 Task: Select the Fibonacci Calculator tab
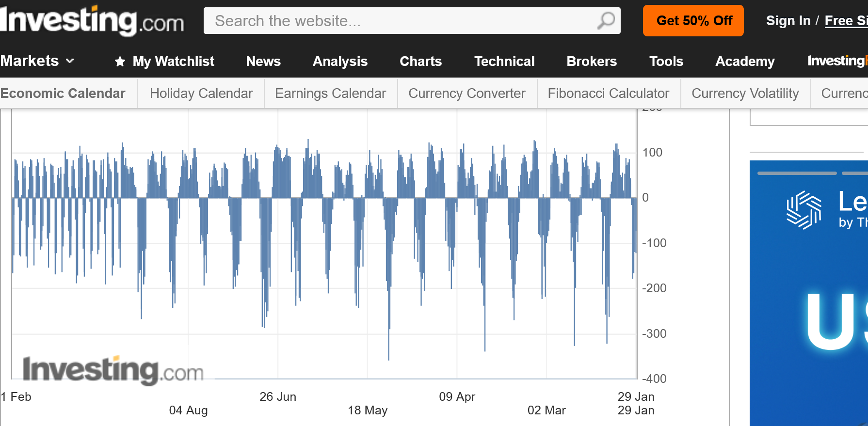608,93
